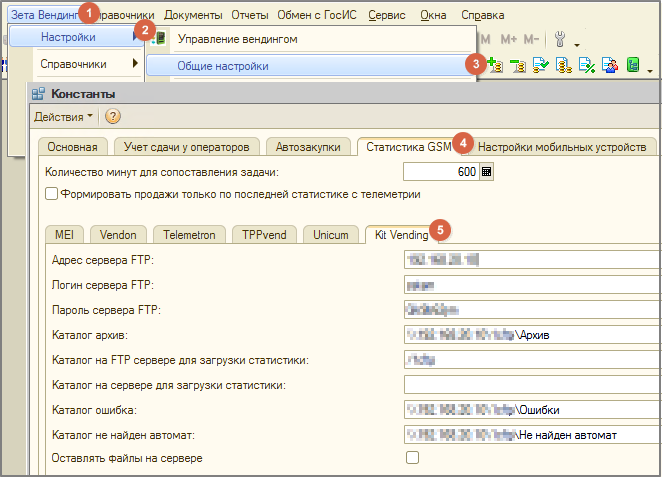
Task: Click the Каталог ошибка path field
Action: coord(533,410)
